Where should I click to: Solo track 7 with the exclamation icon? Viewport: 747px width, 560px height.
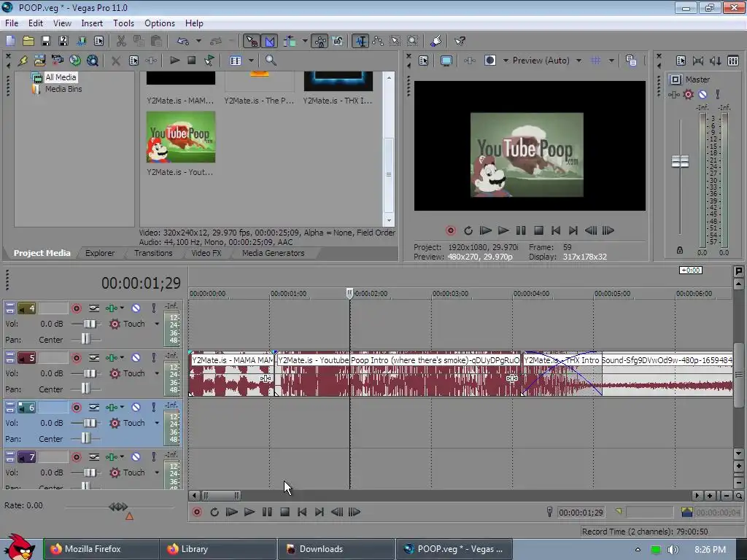(153, 457)
